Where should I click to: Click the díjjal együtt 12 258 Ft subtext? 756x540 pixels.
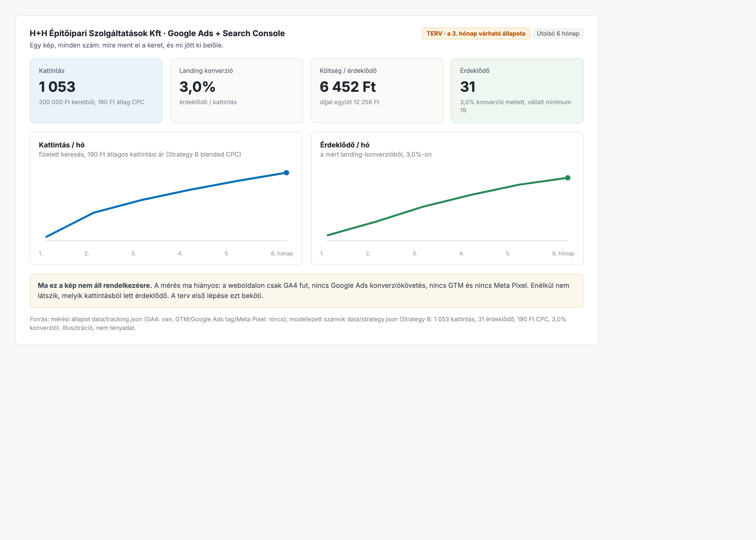[349, 102]
